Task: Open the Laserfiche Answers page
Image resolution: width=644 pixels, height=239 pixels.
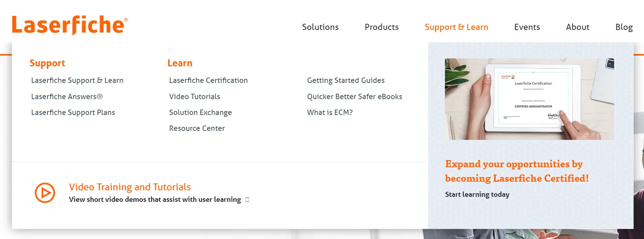Action: pos(67,96)
